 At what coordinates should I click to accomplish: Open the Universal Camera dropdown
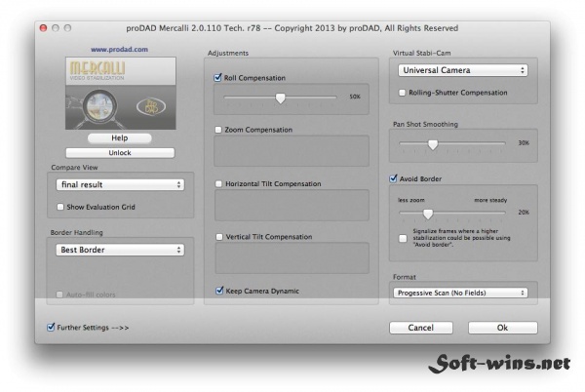[462, 70]
